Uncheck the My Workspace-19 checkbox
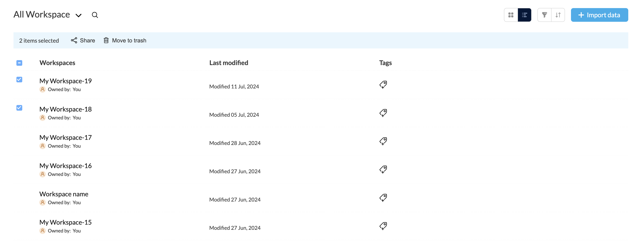 point(19,80)
